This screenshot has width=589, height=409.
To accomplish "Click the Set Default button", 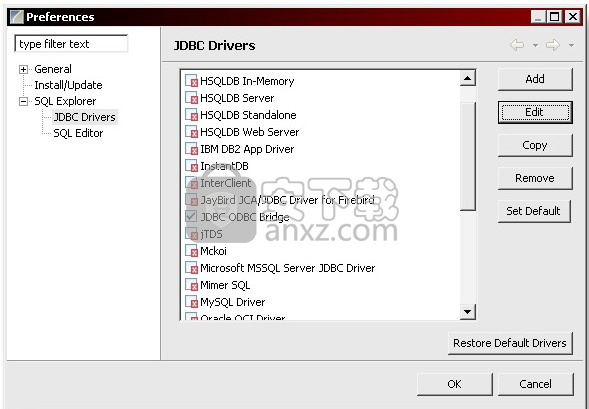I will pos(534,211).
